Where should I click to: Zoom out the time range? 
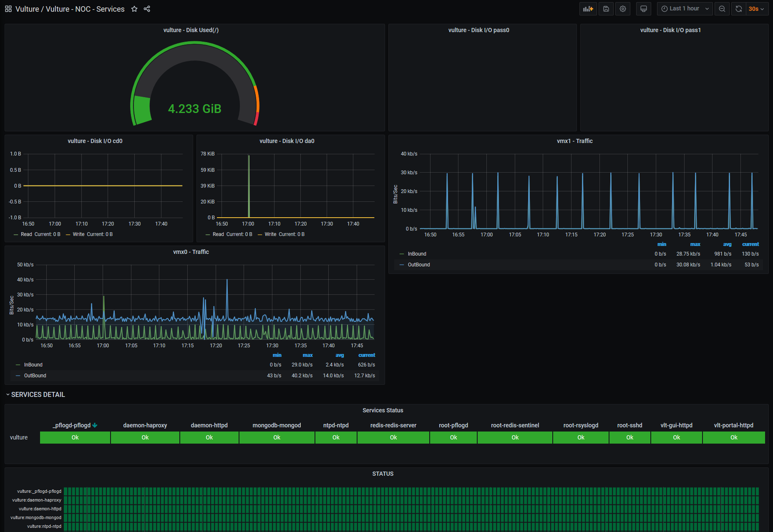pyautogui.click(x=722, y=9)
